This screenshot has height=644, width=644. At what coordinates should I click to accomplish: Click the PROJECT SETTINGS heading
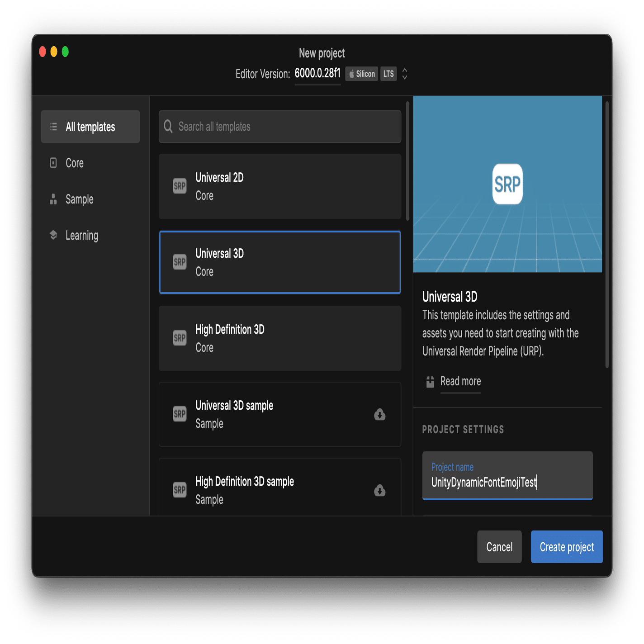[463, 430]
